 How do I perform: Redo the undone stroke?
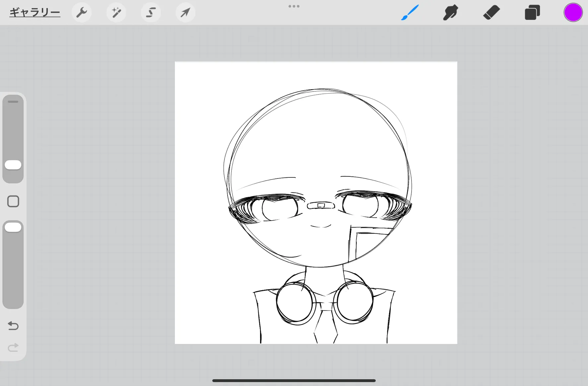click(13, 348)
